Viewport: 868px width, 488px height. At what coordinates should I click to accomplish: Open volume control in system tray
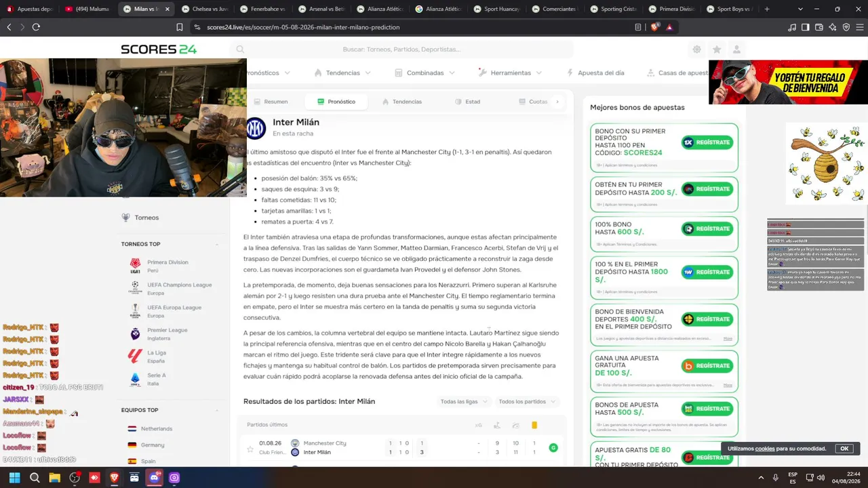[821, 478]
